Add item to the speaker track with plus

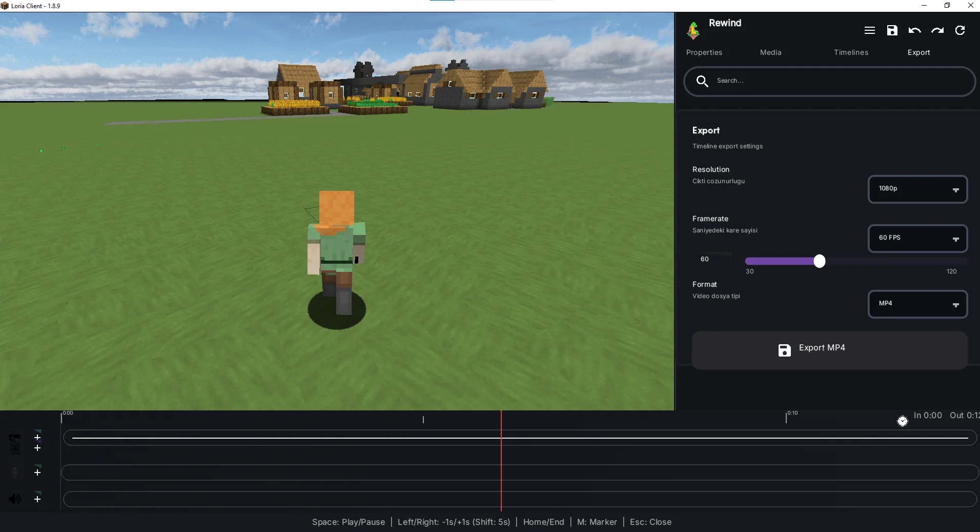(x=37, y=499)
